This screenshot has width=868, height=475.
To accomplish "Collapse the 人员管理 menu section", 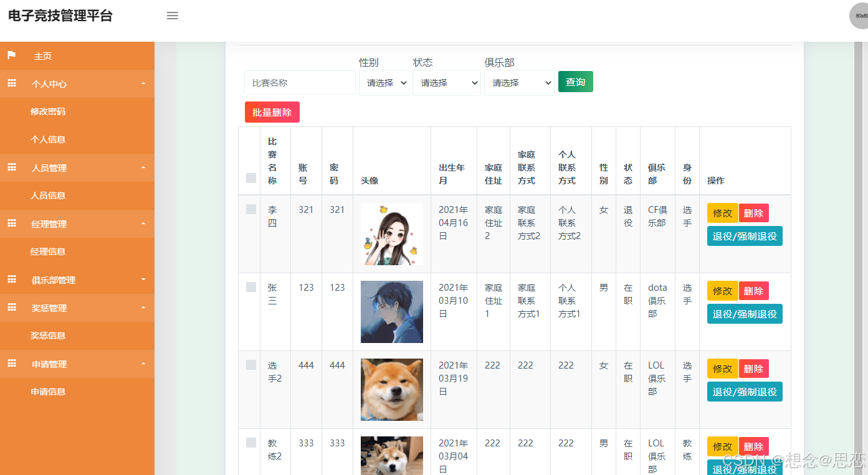I will 77,167.
